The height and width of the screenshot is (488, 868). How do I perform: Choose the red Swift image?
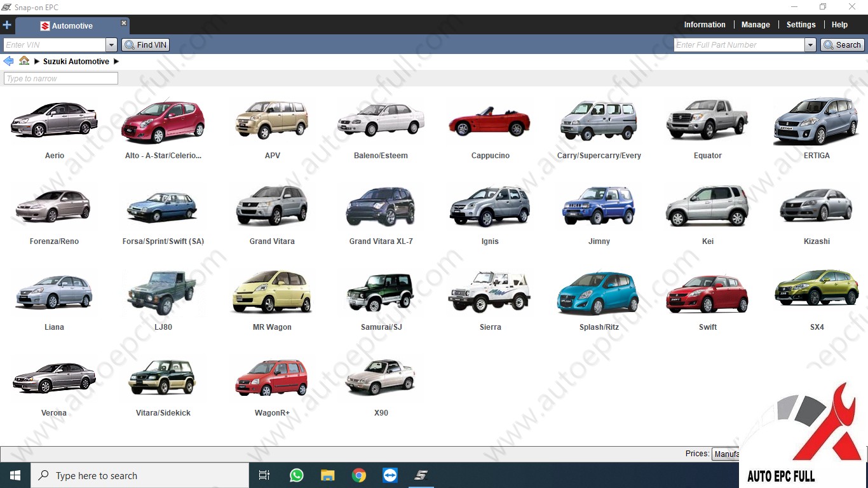(x=707, y=294)
